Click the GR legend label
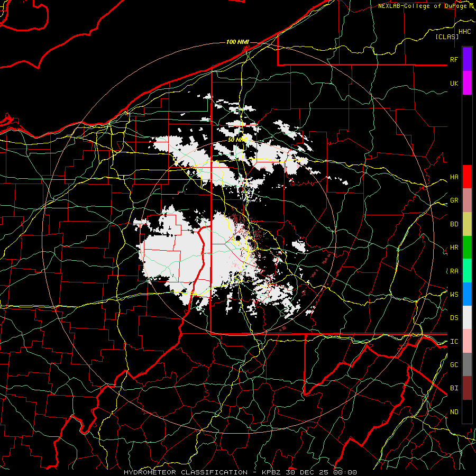This screenshot has width=476, height=476. [x=454, y=200]
